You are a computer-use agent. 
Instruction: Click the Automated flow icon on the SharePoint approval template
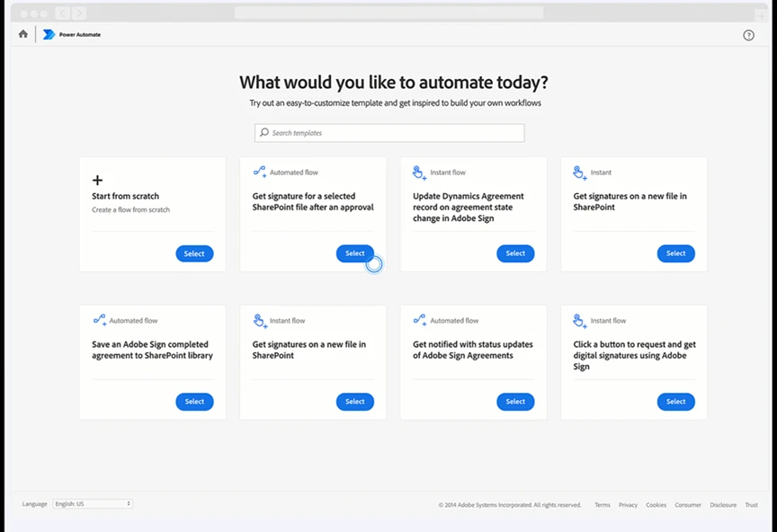(x=259, y=172)
